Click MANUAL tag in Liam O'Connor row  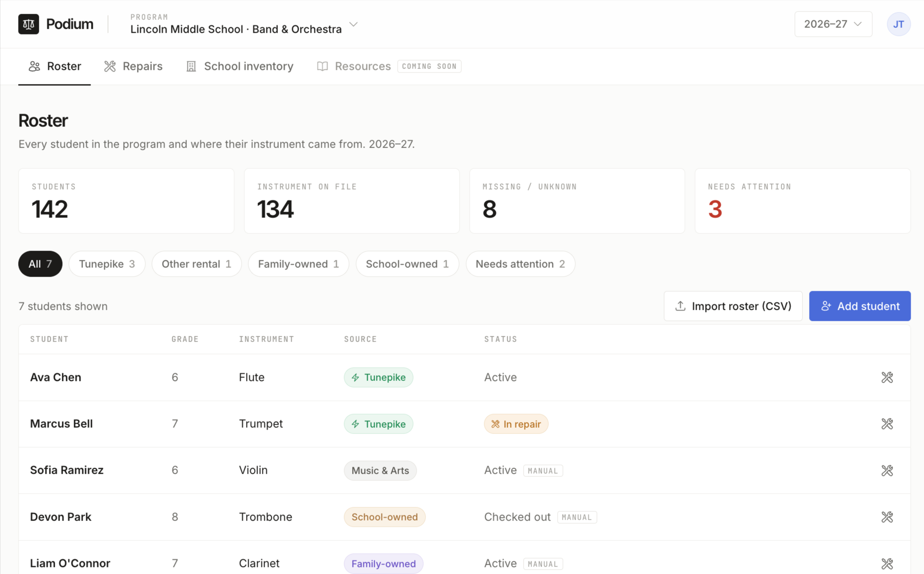pyautogui.click(x=543, y=564)
